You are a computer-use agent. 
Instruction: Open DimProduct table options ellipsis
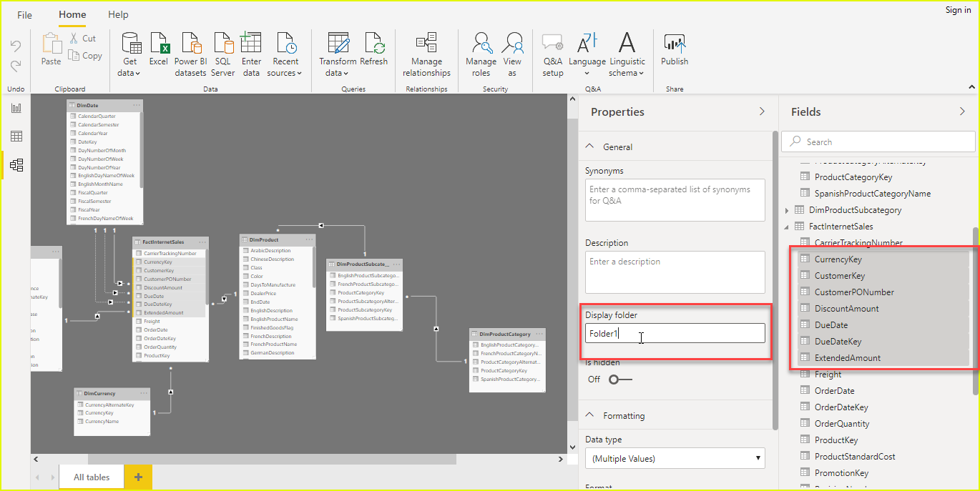coord(308,239)
